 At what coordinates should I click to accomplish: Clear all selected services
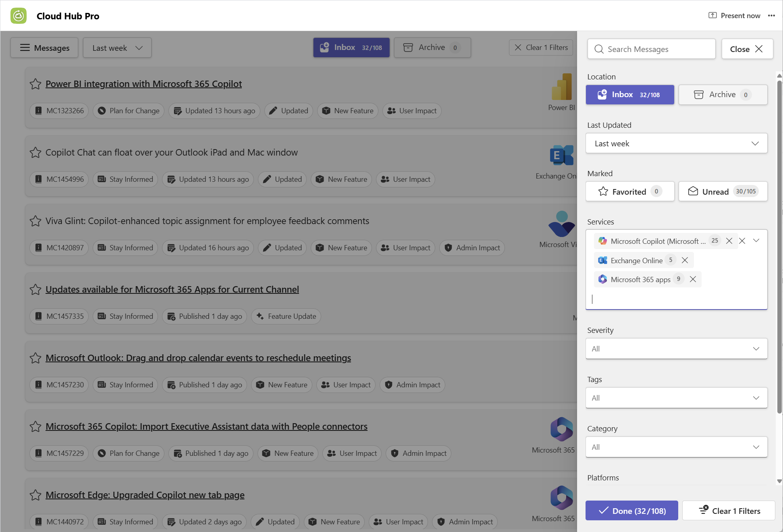(x=742, y=241)
